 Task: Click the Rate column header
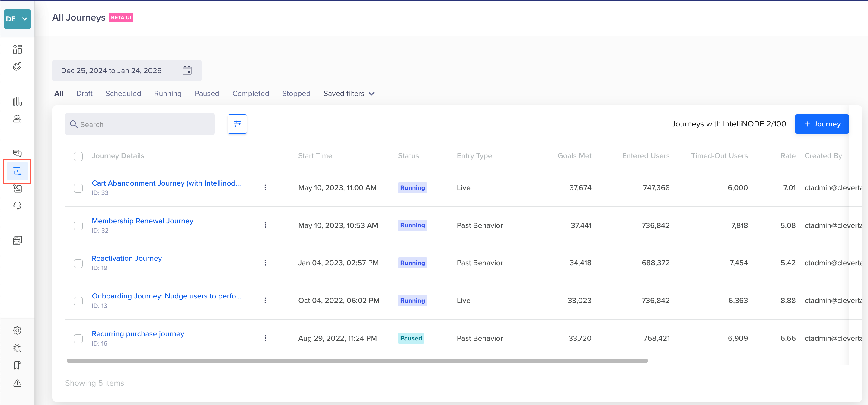click(x=788, y=156)
